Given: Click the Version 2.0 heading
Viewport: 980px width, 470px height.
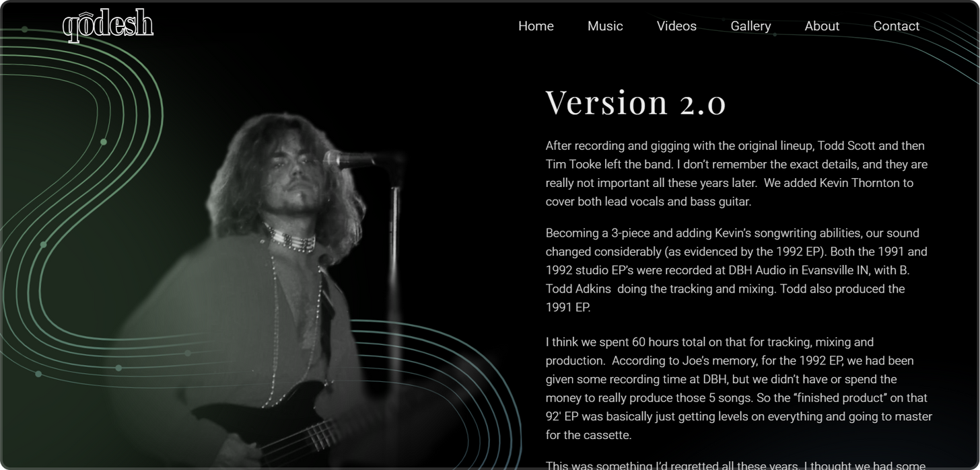Looking at the screenshot, I should (x=635, y=103).
